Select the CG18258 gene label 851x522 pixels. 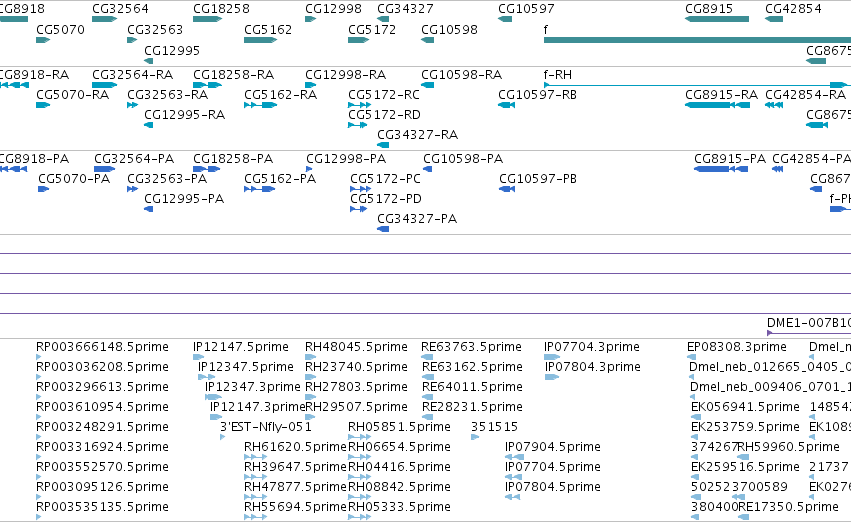(221, 9)
